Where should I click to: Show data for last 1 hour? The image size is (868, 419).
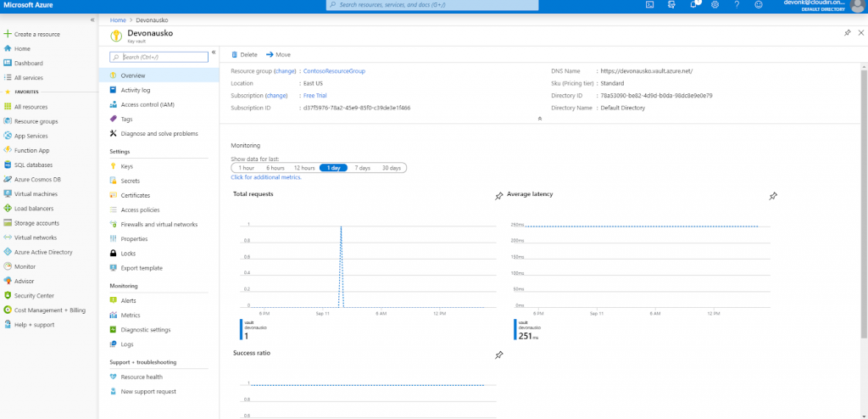click(x=247, y=168)
